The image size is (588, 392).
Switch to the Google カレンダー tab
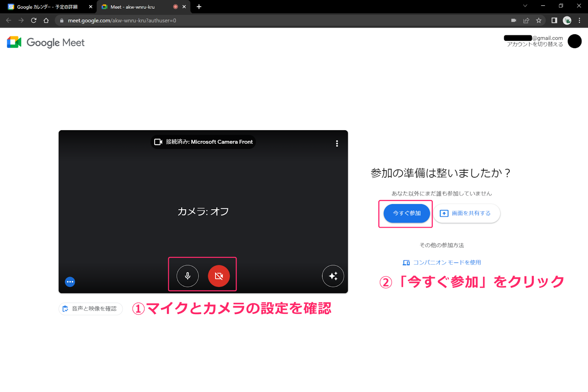47,7
